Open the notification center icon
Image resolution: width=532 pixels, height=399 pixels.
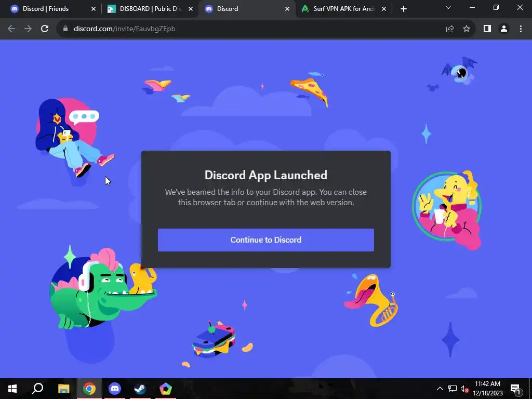point(515,389)
